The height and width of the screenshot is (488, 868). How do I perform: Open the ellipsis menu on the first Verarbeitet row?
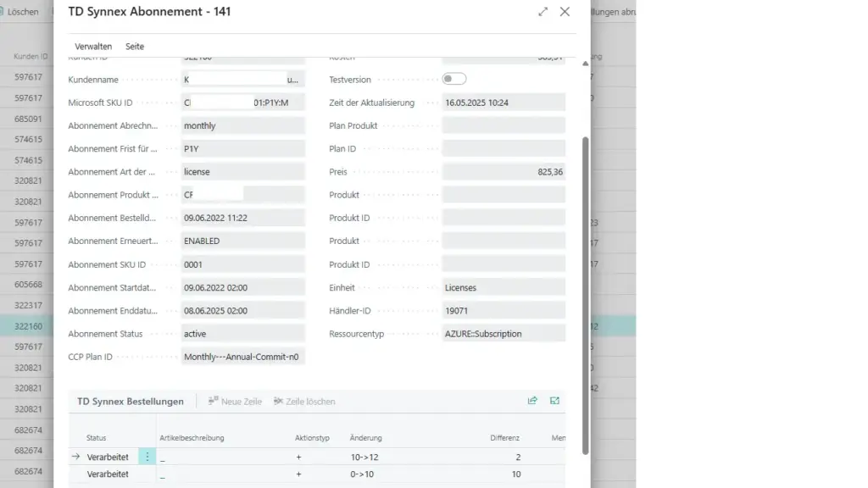[x=147, y=456]
